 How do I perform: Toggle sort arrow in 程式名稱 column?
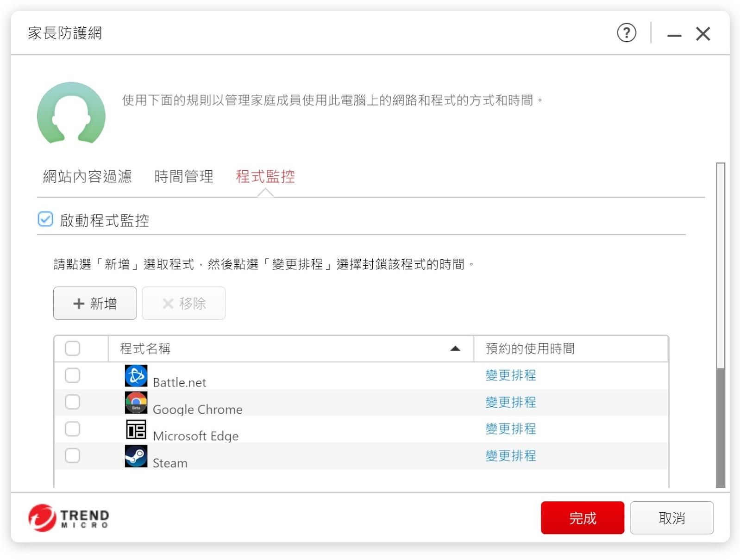click(x=455, y=348)
